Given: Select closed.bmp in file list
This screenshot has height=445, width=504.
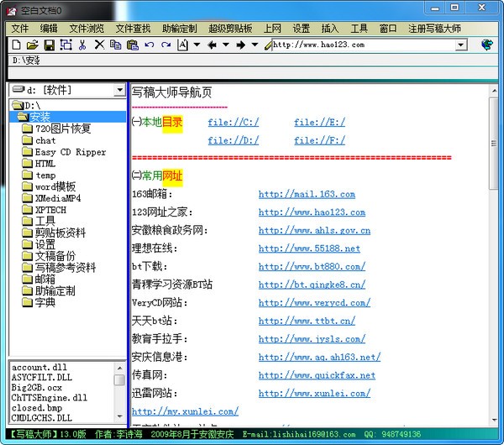Looking at the screenshot, I should [x=37, y=408].
